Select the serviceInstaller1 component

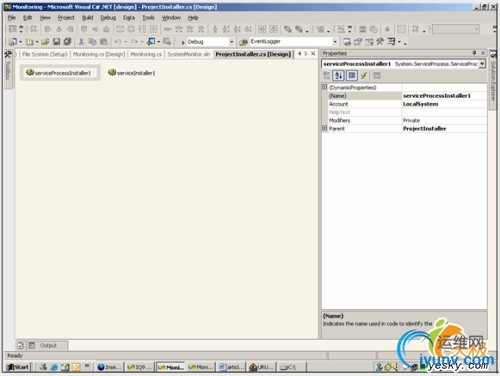click(x=132, y=73)
